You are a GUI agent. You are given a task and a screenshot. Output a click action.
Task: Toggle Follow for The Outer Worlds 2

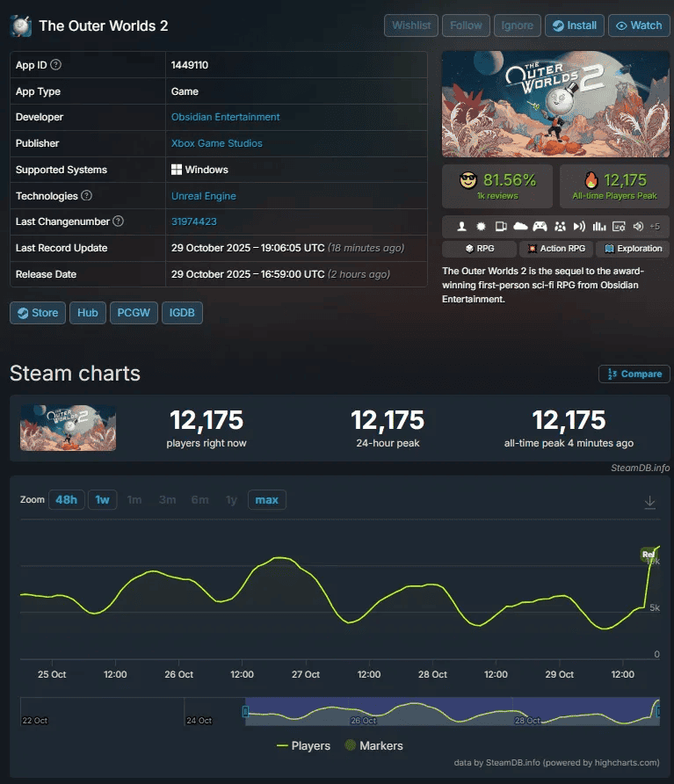point(466,25)
